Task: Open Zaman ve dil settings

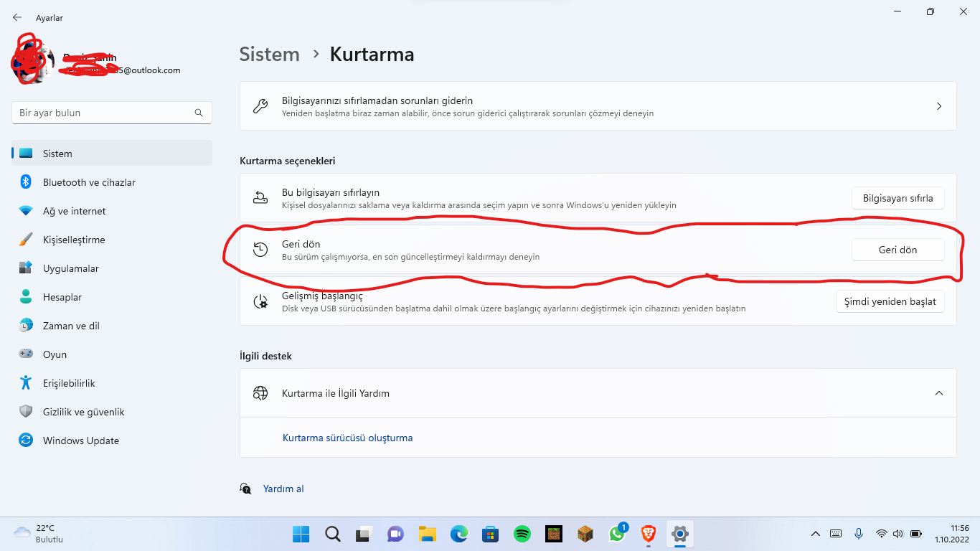Action: click(112, 326)
